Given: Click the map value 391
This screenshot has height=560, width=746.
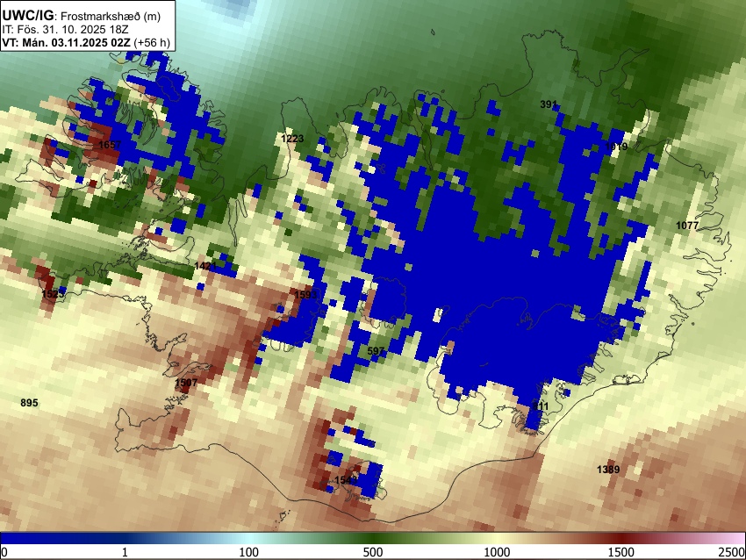Looking at the screenshot, I should 549,104.
